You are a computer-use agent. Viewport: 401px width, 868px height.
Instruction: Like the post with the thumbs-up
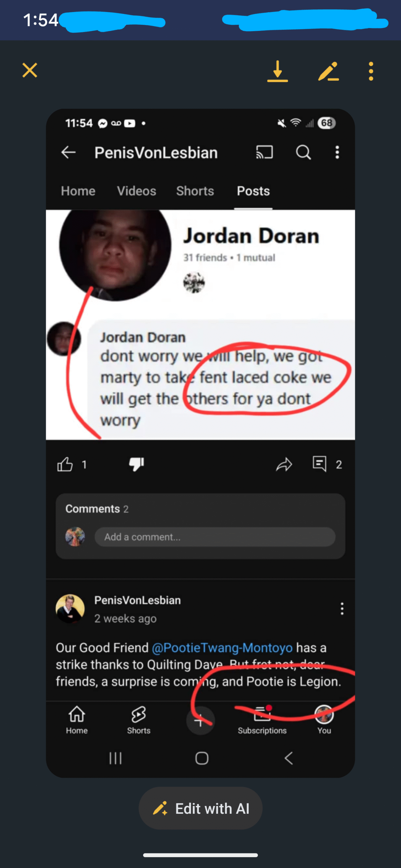tap(65, 464)
